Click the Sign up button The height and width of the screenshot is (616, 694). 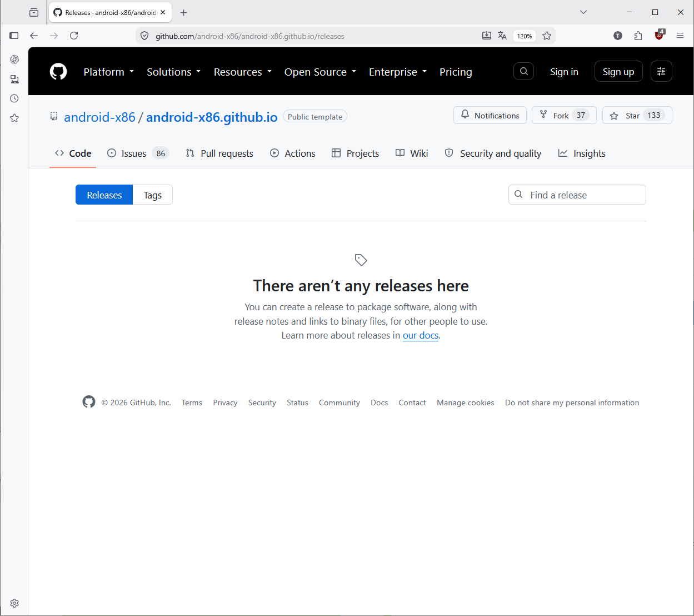(618, 72)
